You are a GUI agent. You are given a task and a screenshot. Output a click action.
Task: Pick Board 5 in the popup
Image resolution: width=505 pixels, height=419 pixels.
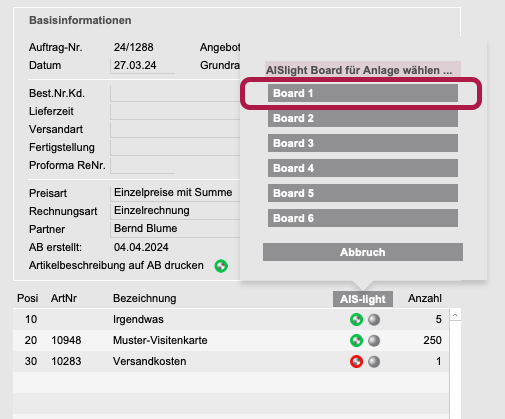pos(363,193)
